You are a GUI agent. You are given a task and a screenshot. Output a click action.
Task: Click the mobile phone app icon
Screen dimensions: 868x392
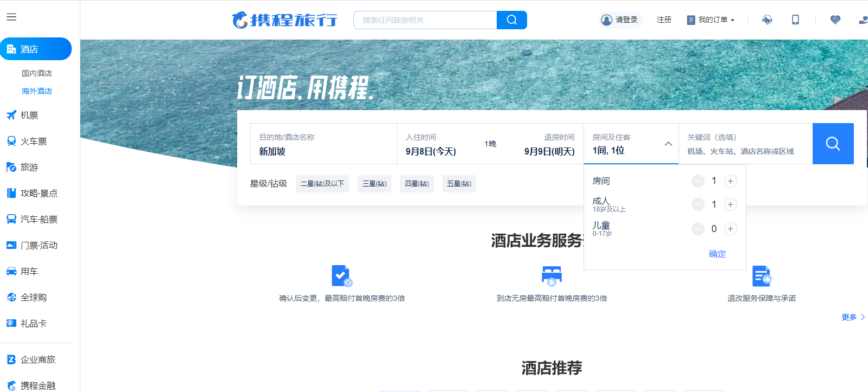795,20
